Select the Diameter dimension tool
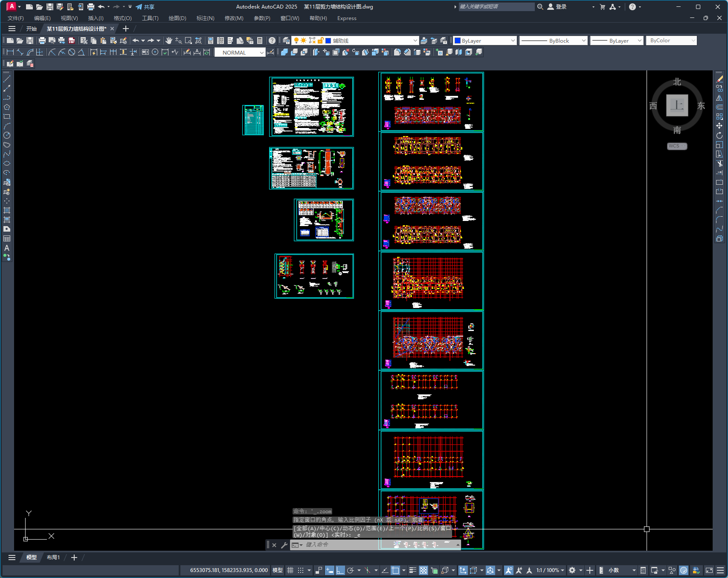 72,52
